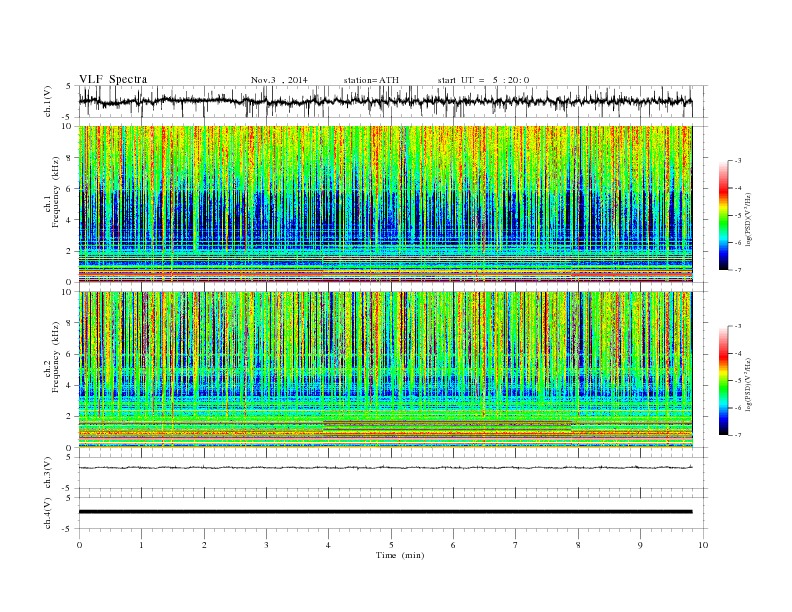Click the date label 'Nov.3 , 2014'
The image size is (792, 612).
click(x=279, y=80)
